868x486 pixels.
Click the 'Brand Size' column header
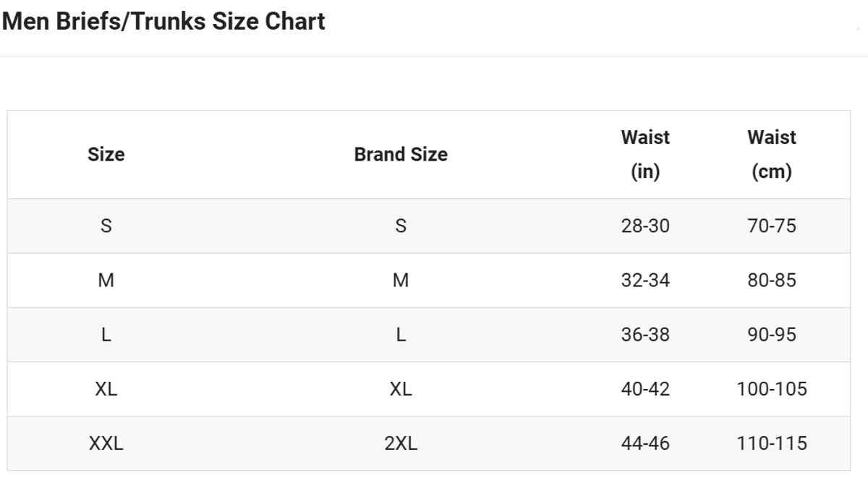[400, 154]
